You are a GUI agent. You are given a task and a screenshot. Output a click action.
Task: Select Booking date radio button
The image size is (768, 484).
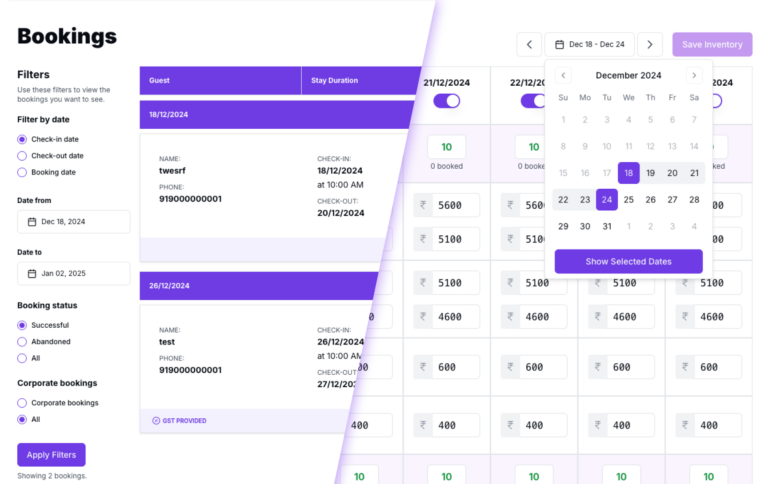coord(22,172)
